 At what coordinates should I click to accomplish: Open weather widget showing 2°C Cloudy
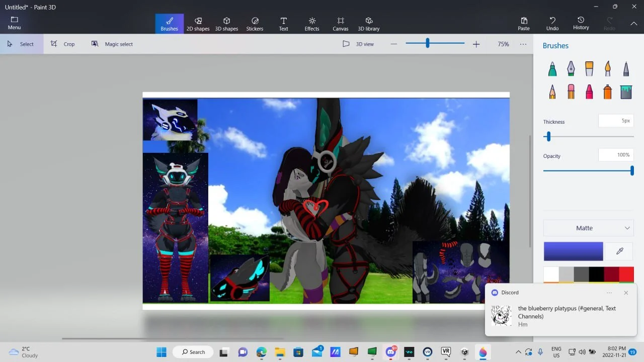coord(24,352)
